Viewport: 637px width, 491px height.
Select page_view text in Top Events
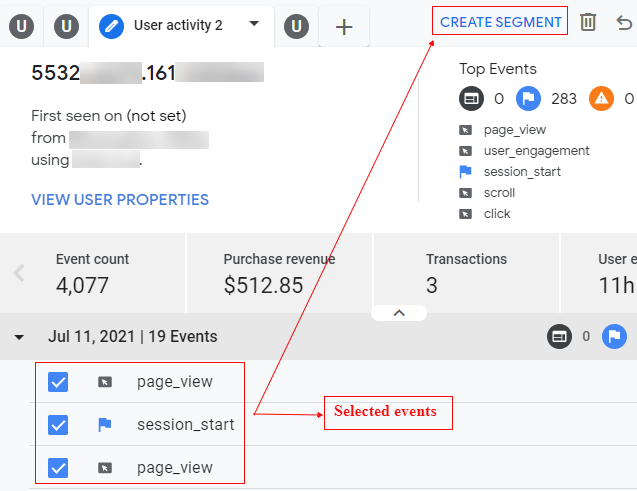tap(515, 130)
